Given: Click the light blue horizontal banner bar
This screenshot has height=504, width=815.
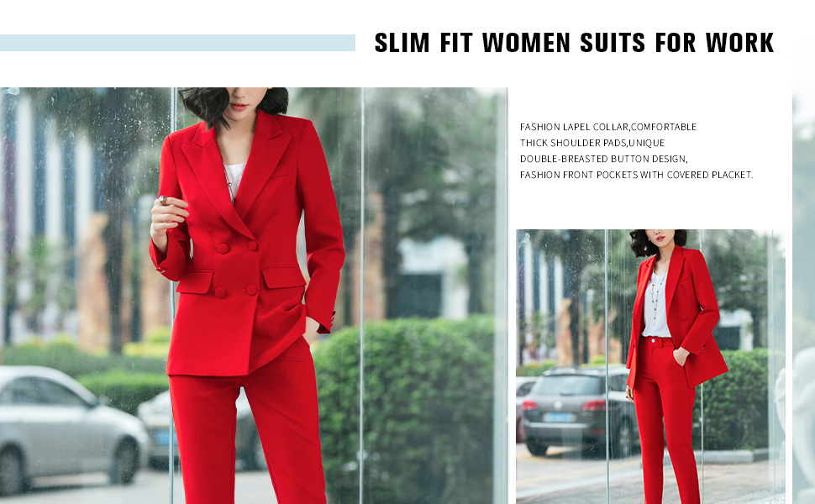Looking at the screenshot, I should click(178, 43).
